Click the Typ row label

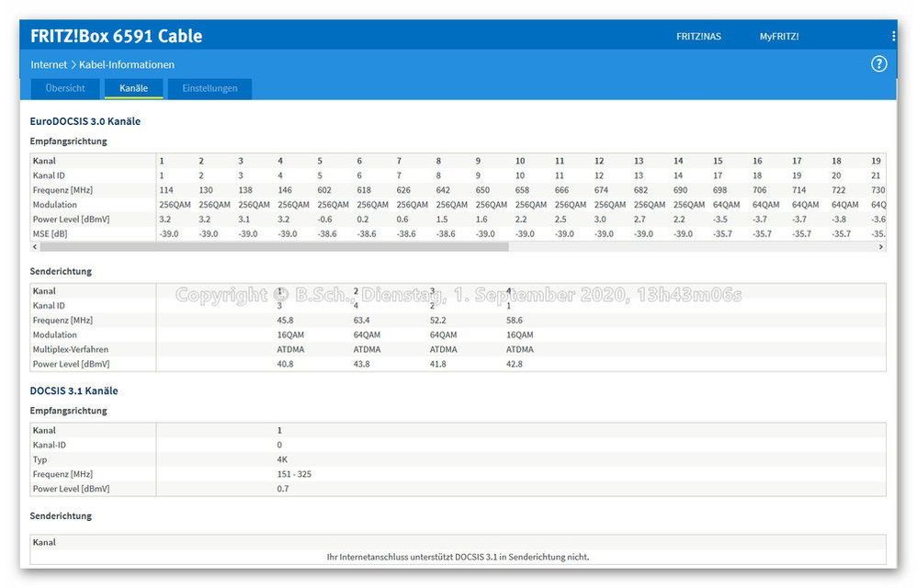(x=40, y=459)
